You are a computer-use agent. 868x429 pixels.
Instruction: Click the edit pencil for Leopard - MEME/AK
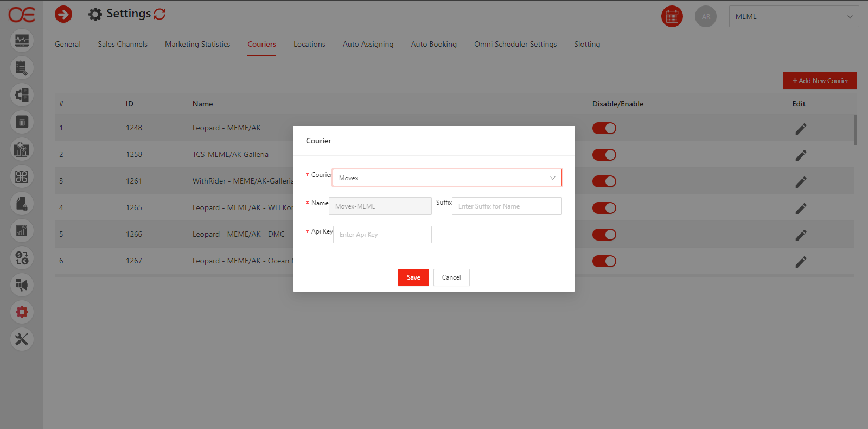coord(801,129)
